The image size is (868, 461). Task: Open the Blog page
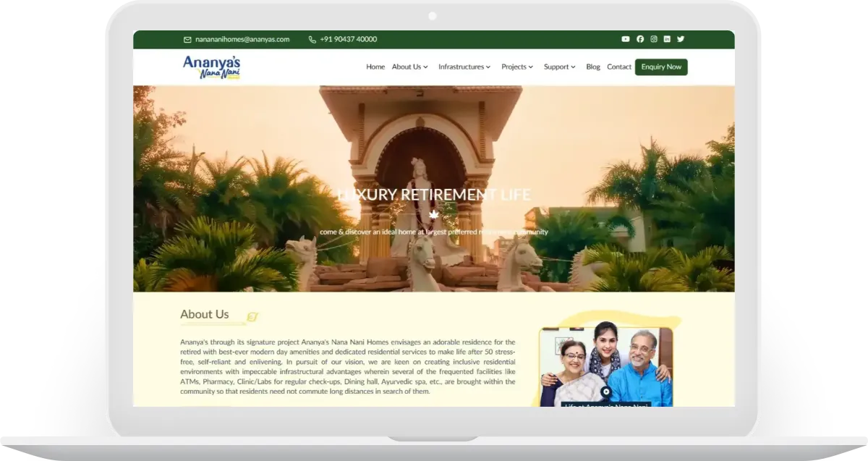click(593, 67)
